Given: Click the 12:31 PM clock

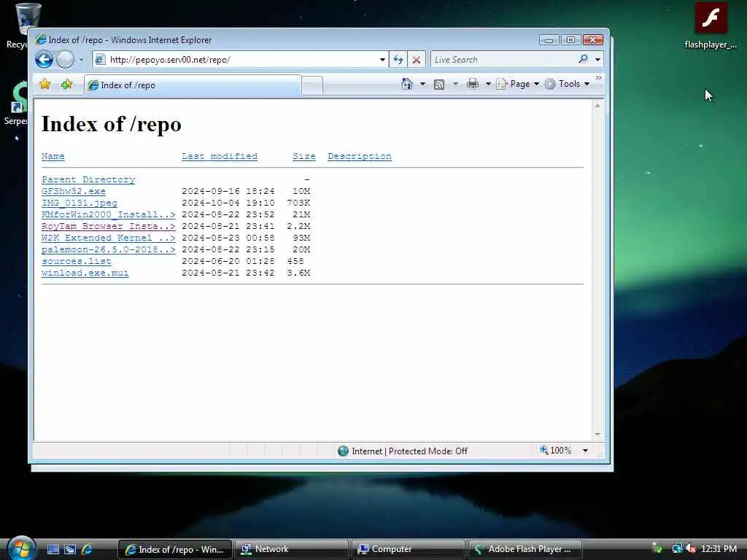Looking at the screenshot, I should [719, 549].
